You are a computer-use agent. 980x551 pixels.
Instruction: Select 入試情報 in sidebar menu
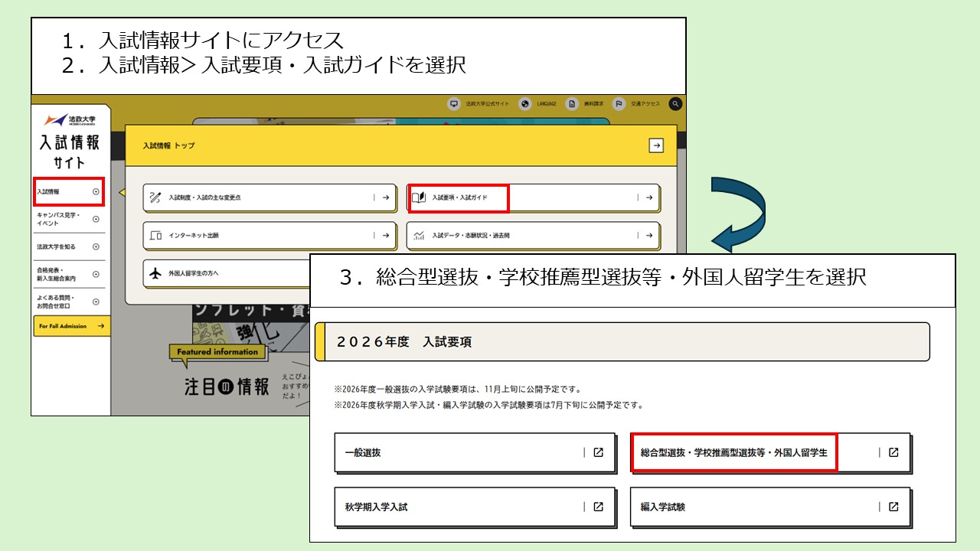(x=69, y=192)
